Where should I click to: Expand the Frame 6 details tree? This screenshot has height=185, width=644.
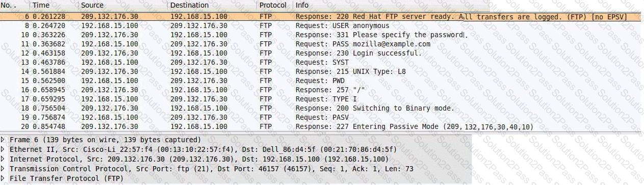pos(4,140)
